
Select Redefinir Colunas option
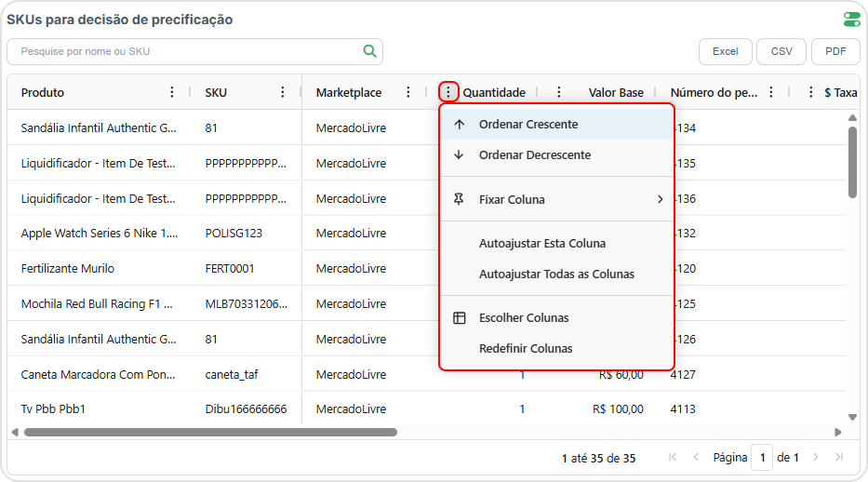(556, 349)
